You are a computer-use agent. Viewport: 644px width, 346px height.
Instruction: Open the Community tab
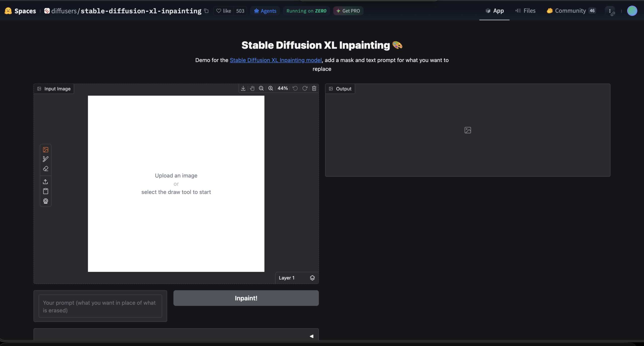tap(571, 11)
